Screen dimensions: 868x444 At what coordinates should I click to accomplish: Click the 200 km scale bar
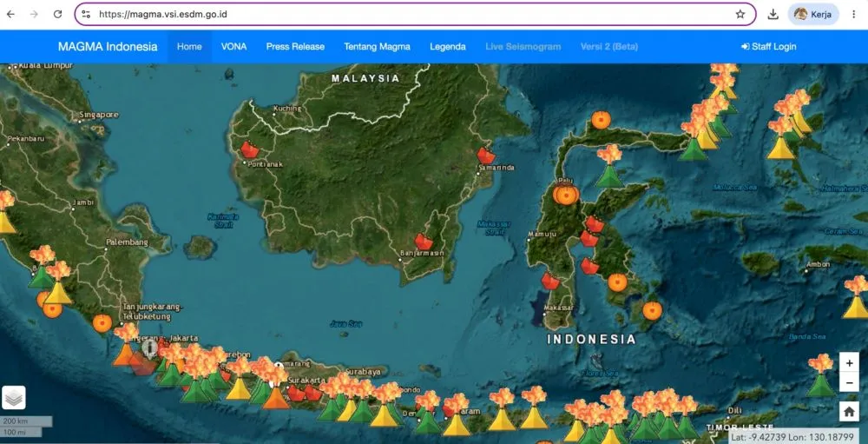pyautogui.click(x=27, y=421)
